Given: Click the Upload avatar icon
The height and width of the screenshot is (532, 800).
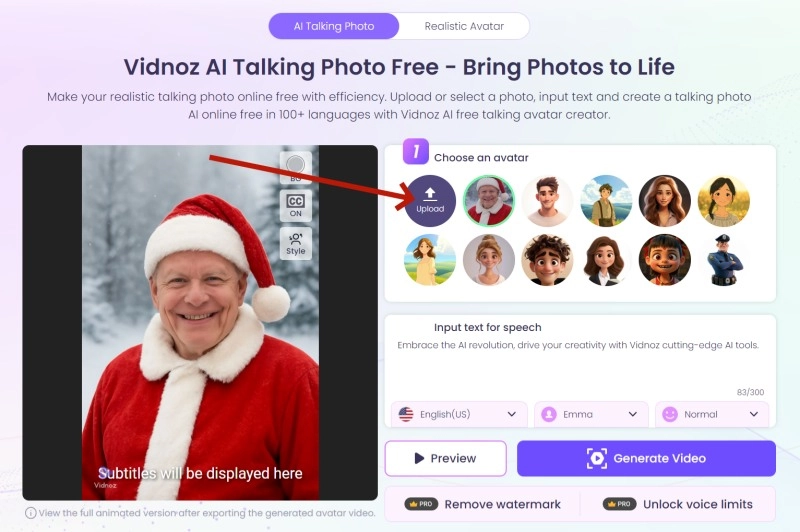Looking at the screenshot, I should pyautogui.click(x=430, y=200).
